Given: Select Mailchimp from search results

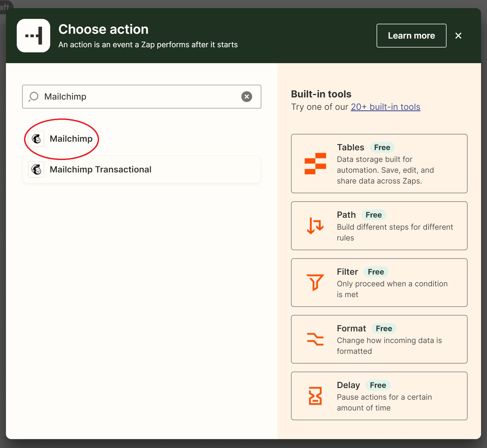Looking at the screenshot, I should tap(142, 139).
